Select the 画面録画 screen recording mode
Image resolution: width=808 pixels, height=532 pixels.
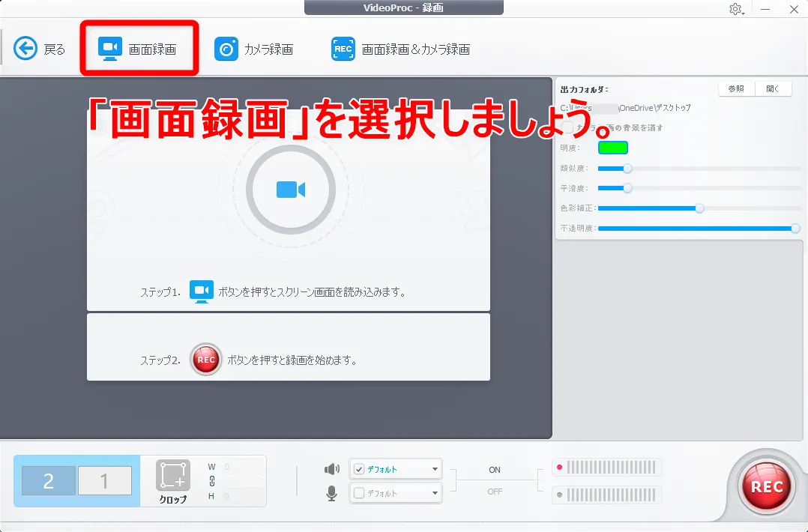[138, 49]
